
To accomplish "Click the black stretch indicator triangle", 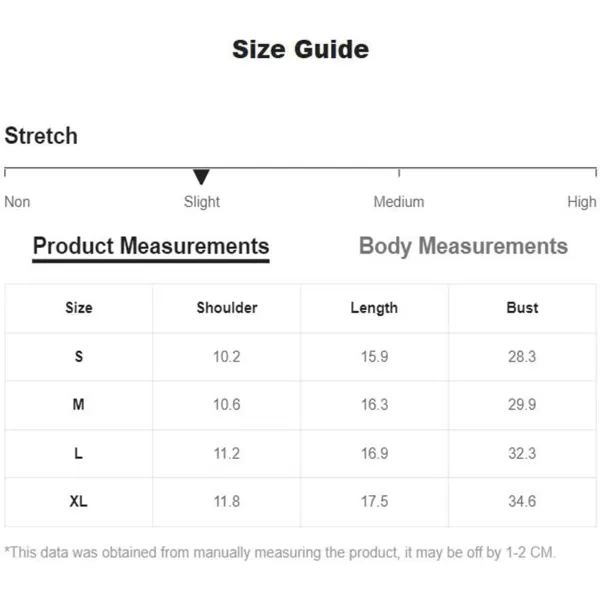I will coord(201,177).
